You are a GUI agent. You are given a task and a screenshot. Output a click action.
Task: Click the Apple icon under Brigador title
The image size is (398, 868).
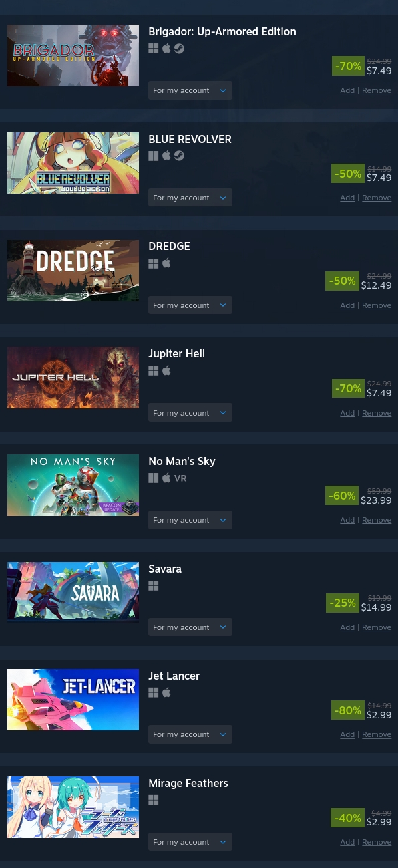point(166,49)
